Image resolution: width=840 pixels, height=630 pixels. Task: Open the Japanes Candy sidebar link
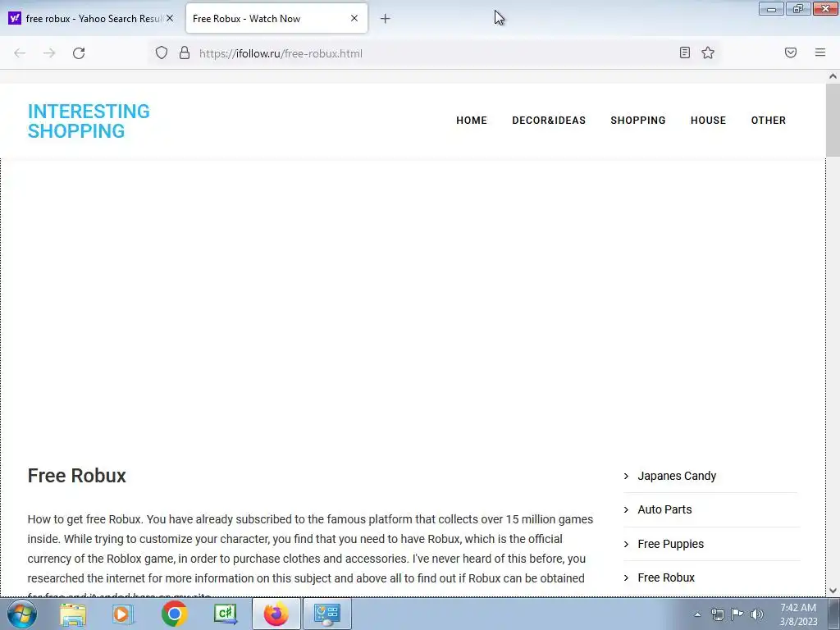677,476
